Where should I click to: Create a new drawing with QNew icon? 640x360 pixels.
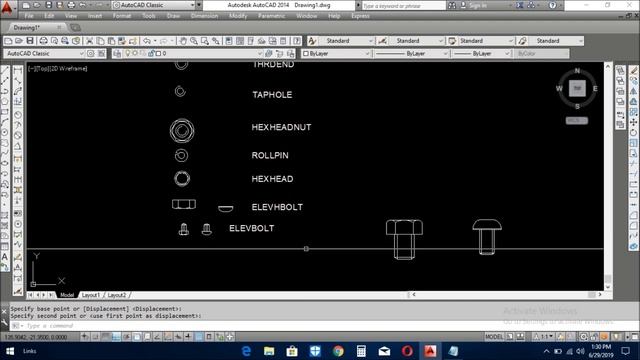coord(8,41)
